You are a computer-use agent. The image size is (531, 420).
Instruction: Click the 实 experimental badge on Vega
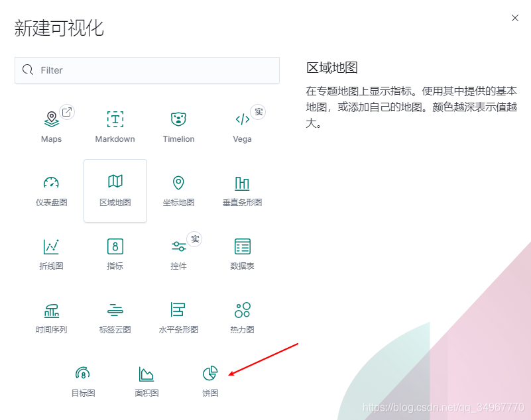point(258,112)
